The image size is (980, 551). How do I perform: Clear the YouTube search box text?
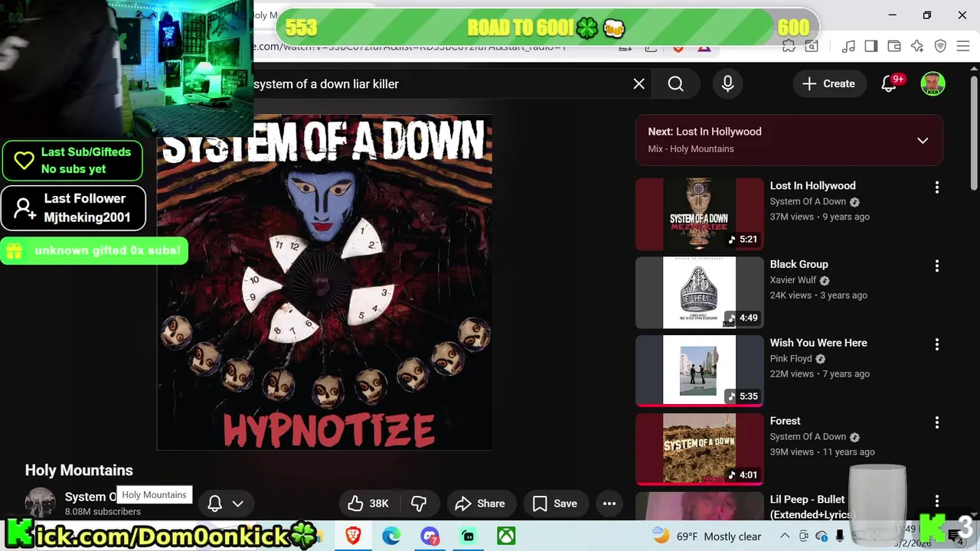click(x=639, y=84)
